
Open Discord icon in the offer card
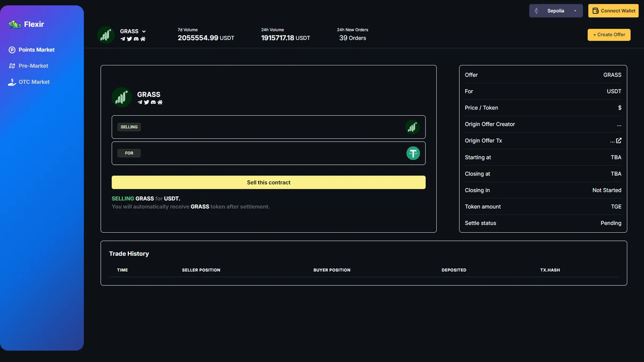[x=153, y=102]
